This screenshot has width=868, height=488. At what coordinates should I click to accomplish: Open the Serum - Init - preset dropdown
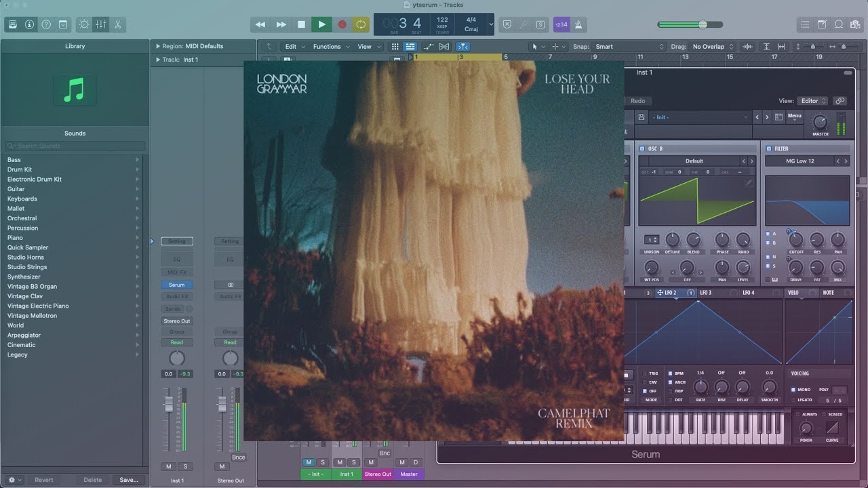pos(699,117)
